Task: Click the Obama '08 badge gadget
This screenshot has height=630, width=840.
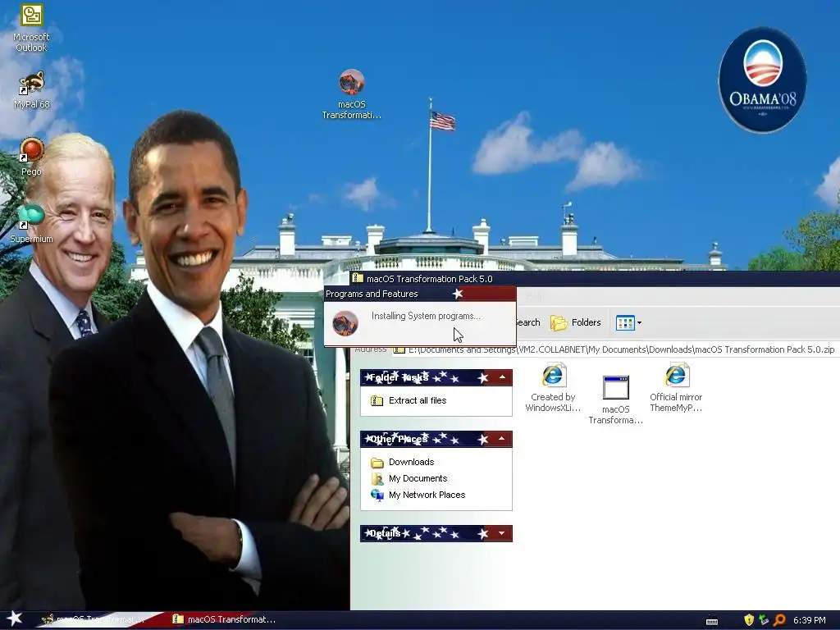Action: click(x=762, y=80)
